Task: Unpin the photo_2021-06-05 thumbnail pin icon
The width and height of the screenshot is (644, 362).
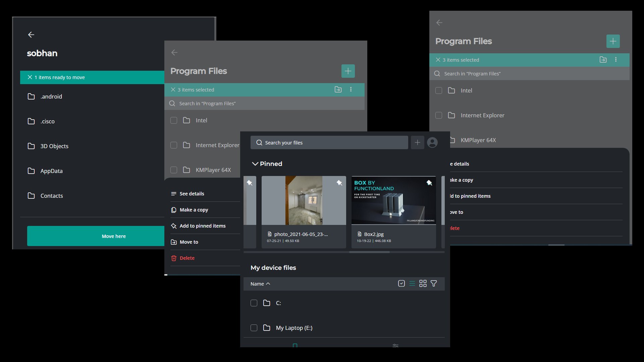Action: coord(339,183)
